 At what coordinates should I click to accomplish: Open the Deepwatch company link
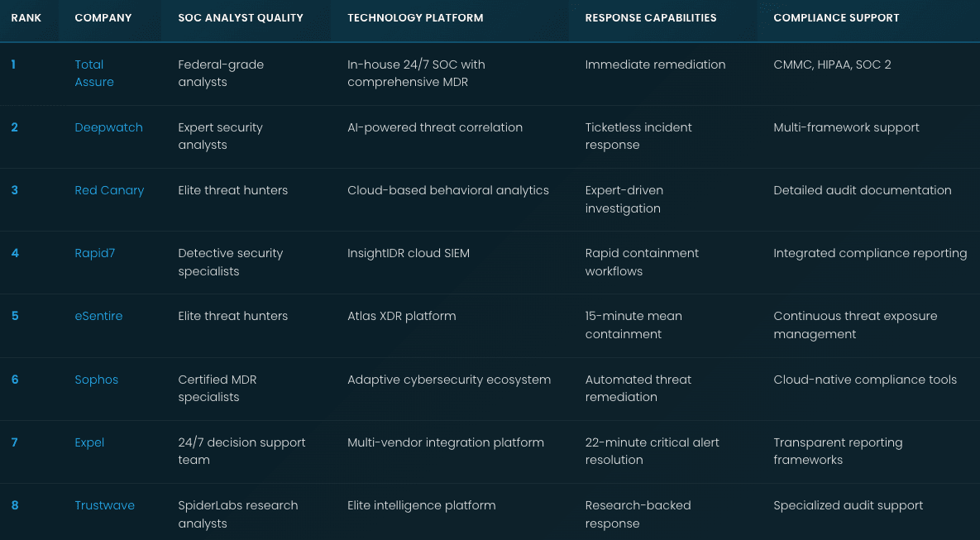(x=108, y=127)
